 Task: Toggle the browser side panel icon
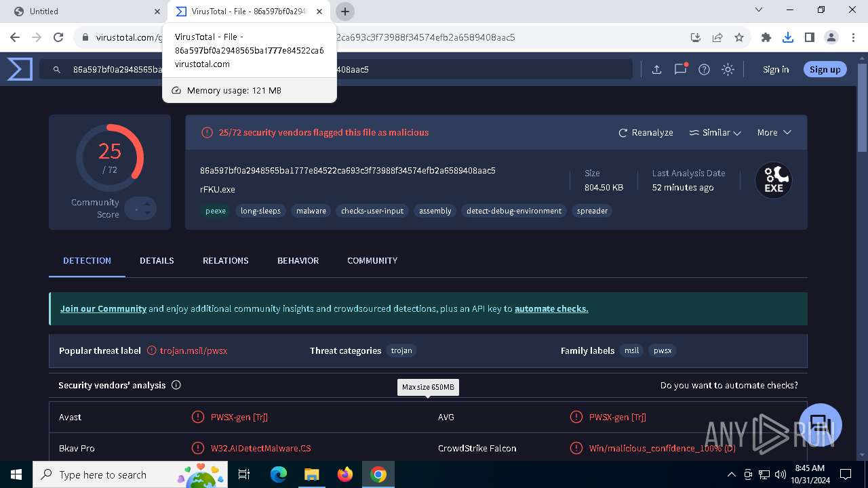[x=809, y=37]
